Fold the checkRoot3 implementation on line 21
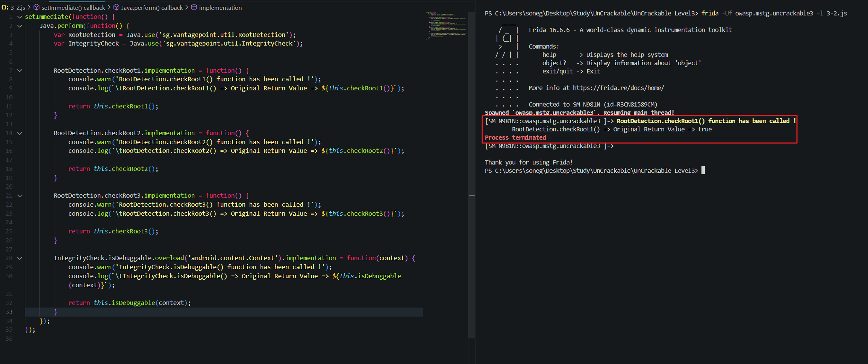 [20, 196]
